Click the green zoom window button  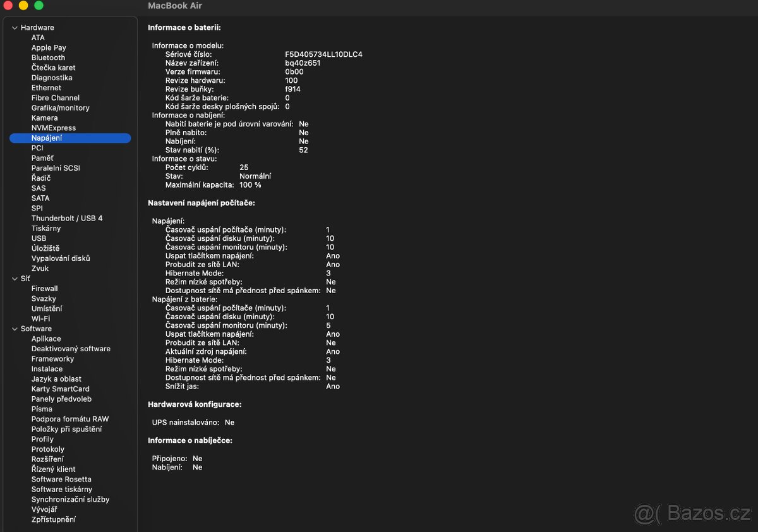tap(39, 6)
